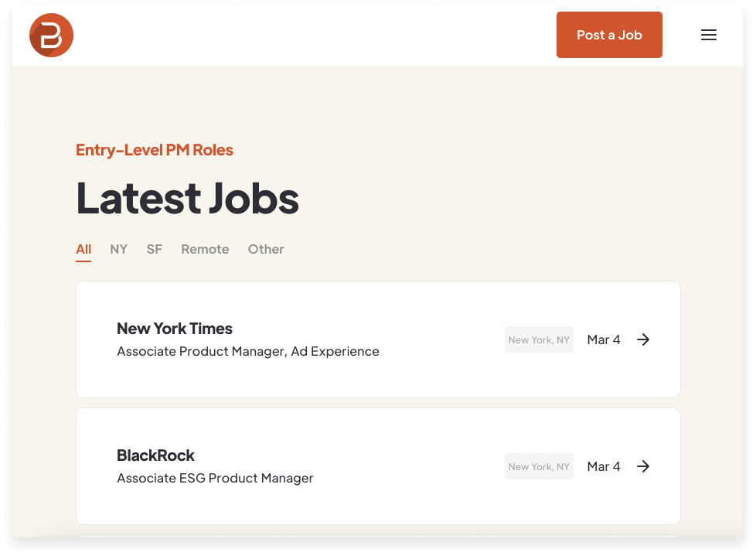756x556 pixels.
Task: Click the location tag on the BlackRock card
Action: [x=538, y=466]
